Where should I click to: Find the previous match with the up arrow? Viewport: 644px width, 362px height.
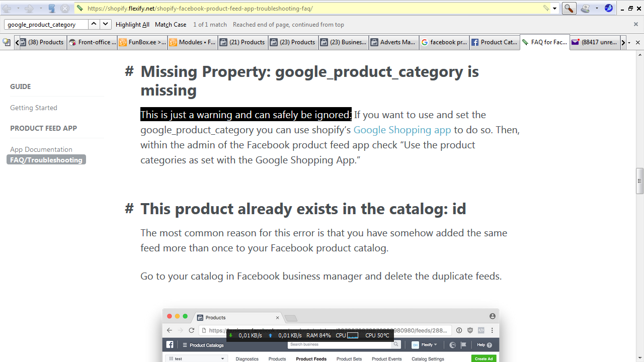94,24
